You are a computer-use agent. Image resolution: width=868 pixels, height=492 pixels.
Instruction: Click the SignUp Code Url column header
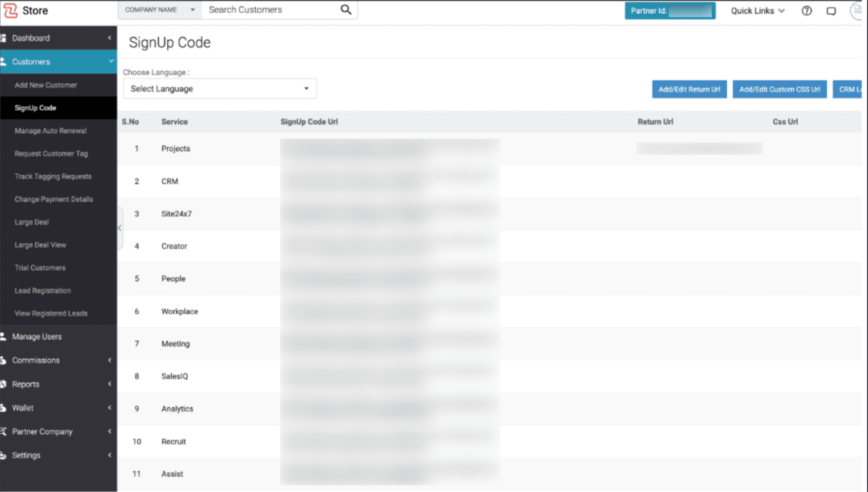(x=309, y=122)
